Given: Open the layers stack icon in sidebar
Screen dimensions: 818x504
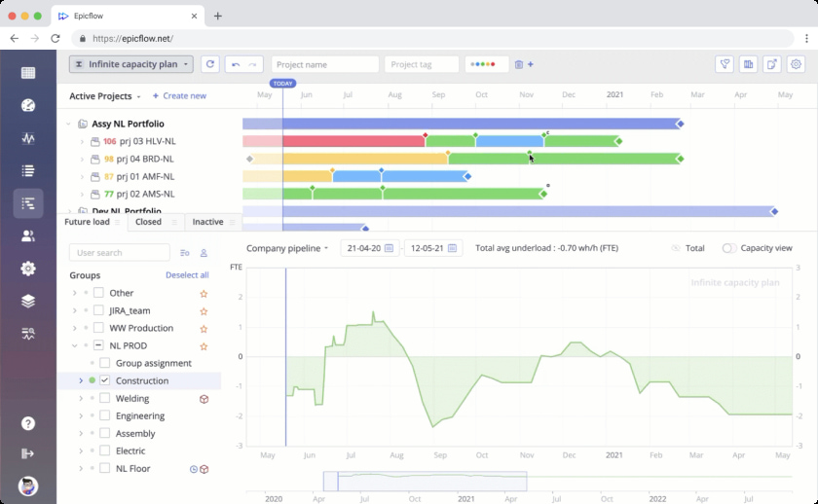Looking at the screenshot, I should pyautogui.click(x=27, y=301).
